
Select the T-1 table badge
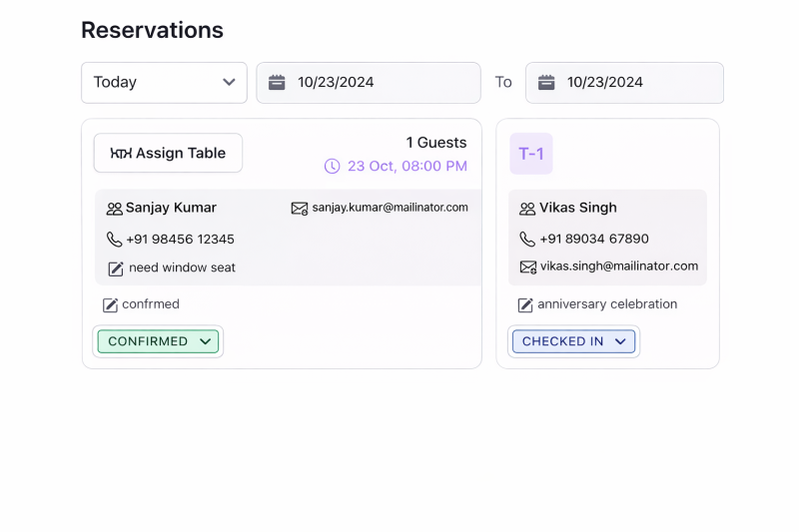(531, 154)
